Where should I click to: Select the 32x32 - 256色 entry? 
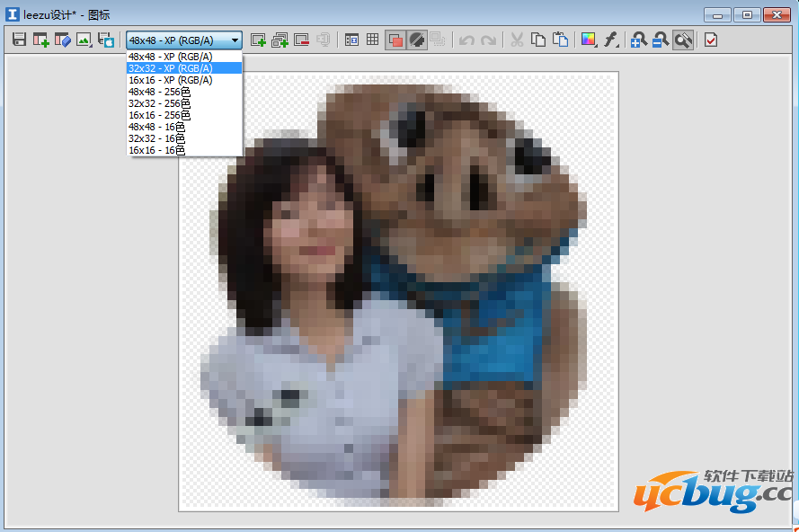click(x=184, y=103)
